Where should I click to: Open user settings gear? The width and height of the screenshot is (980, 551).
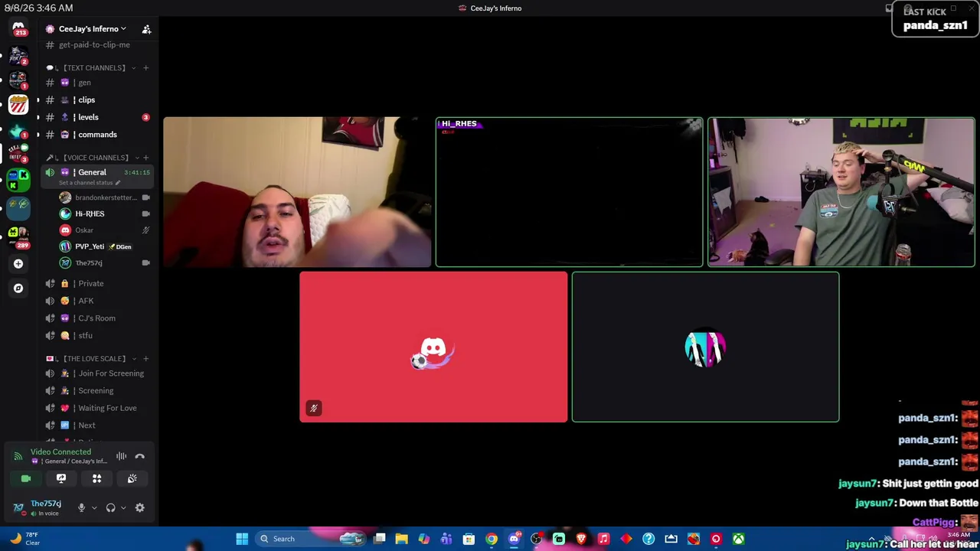[x=139, y=507]
